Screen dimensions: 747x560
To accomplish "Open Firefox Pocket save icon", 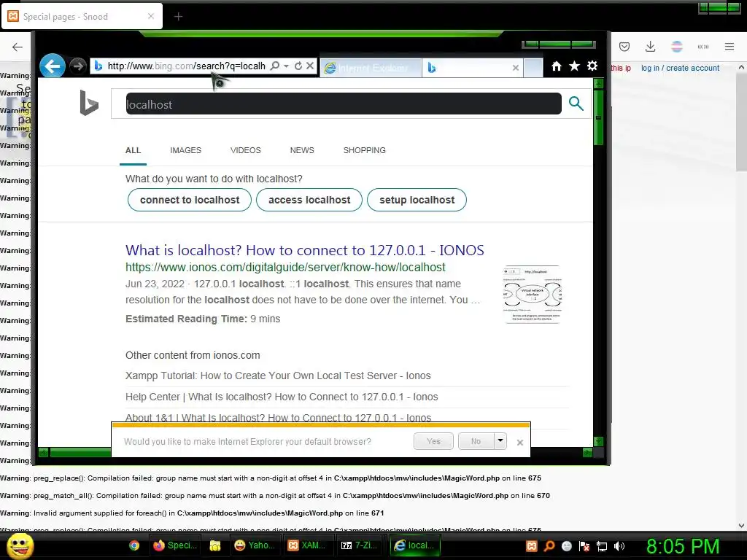I will point(624,47).
